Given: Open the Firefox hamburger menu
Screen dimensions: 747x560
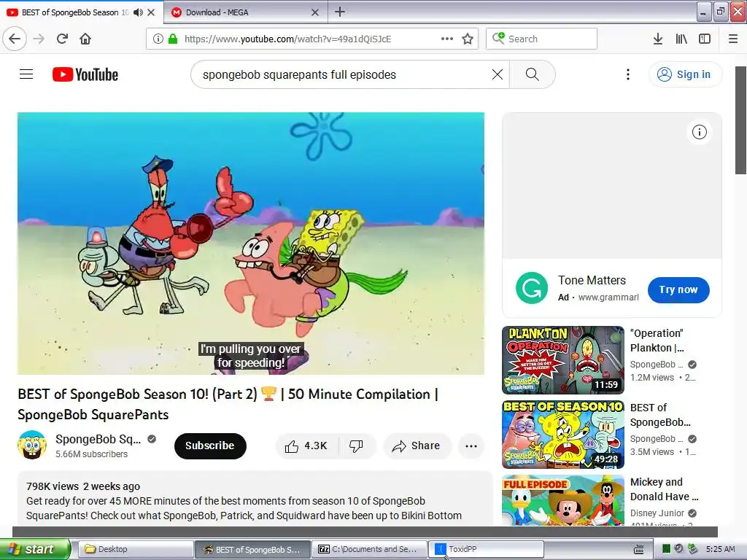Looking at the screenshot, I should (x=733, y=39).
